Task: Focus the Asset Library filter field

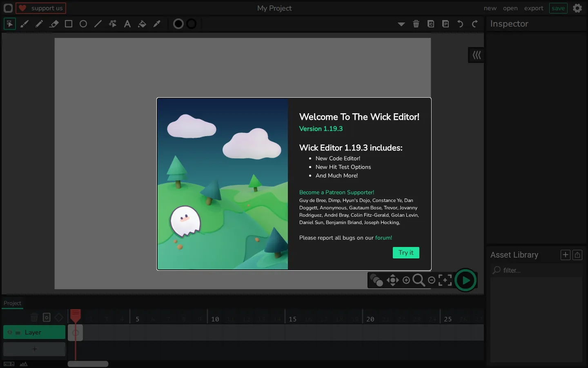Action: coord(537,270)
